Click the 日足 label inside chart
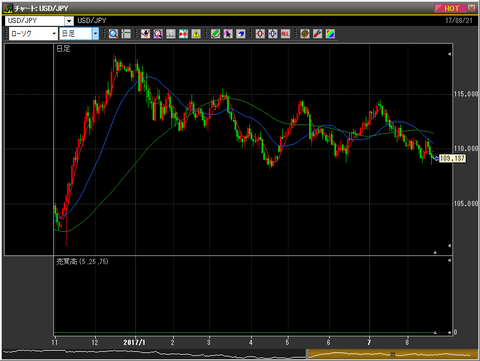The height and width of the screenshot is (361, 480). pos(63,49)
